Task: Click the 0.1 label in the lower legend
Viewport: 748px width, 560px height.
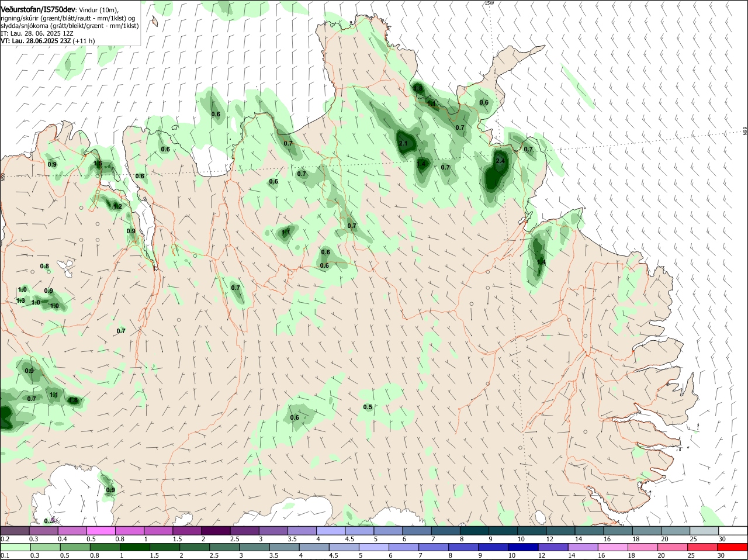Action: tap(5, 556)
